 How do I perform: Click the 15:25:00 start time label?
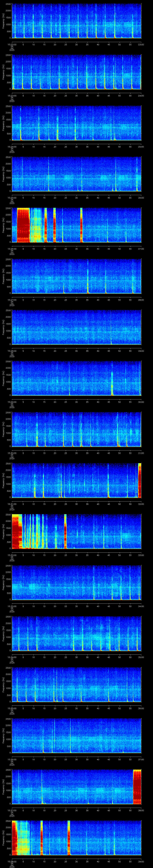[12, 198]
